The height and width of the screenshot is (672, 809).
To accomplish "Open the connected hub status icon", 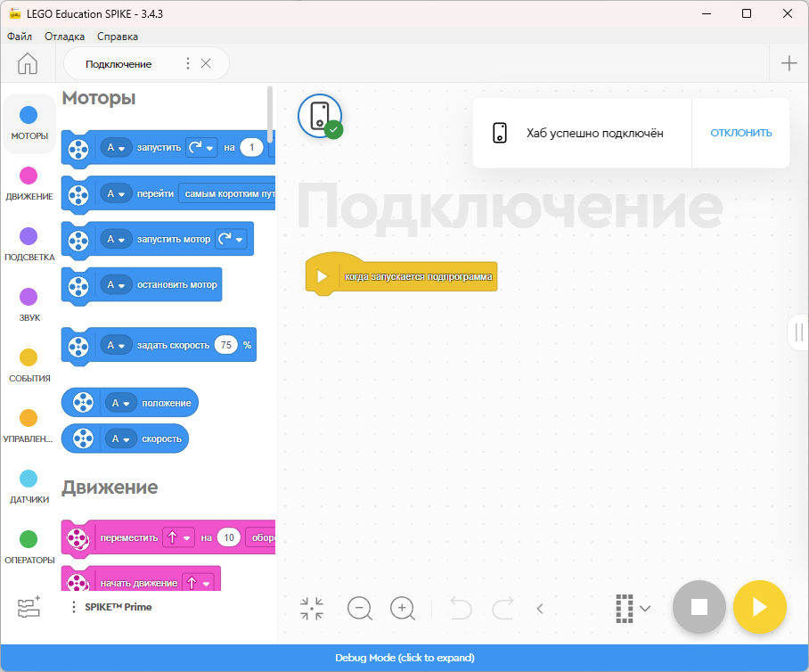I will click(320, 116).
